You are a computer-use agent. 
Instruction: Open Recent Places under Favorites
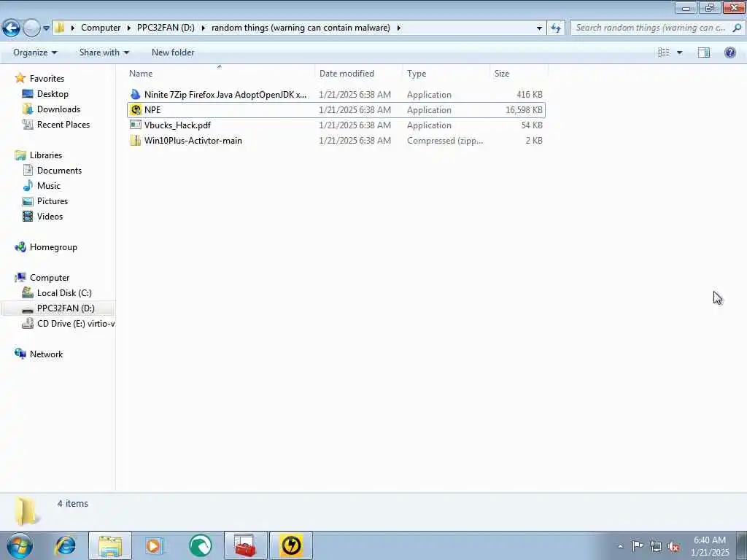(x=63, y=124)
